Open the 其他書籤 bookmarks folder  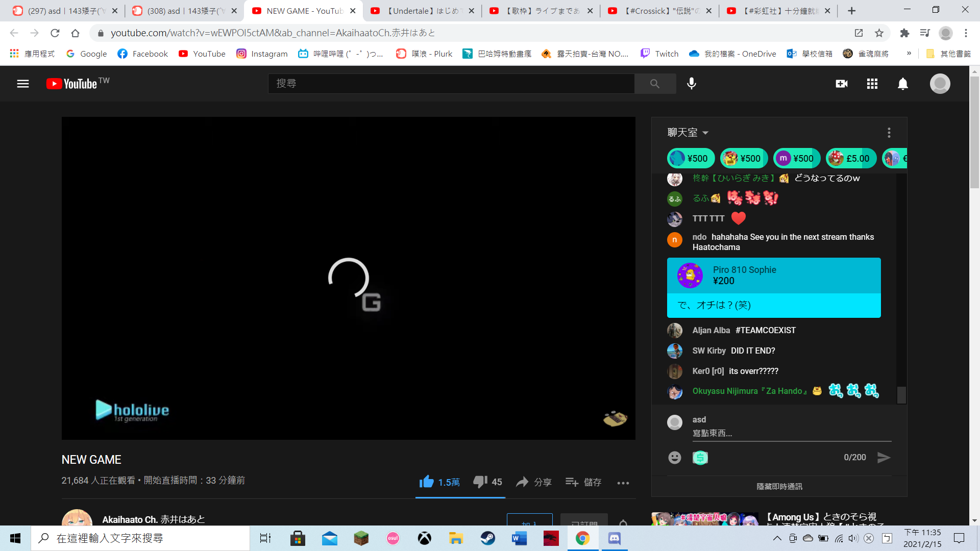click(948, 54)
